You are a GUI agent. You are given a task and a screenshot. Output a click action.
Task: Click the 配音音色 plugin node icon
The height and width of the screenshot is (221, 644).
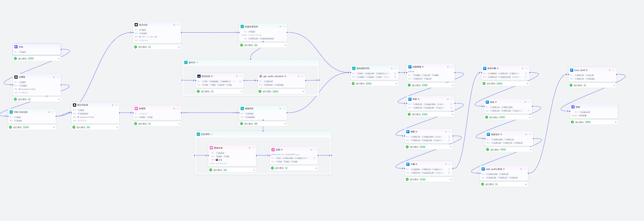coord(199,76)
